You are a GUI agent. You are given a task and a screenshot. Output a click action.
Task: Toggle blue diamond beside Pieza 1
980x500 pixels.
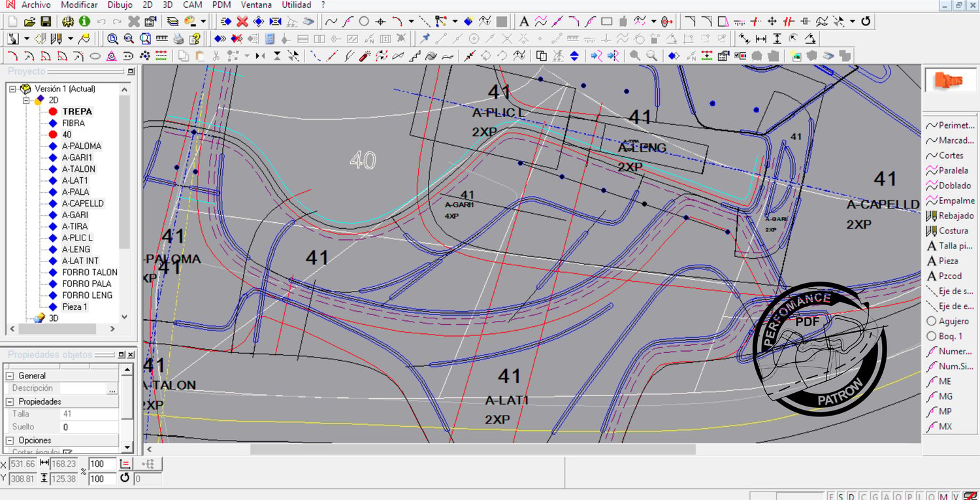coord(53,307)
